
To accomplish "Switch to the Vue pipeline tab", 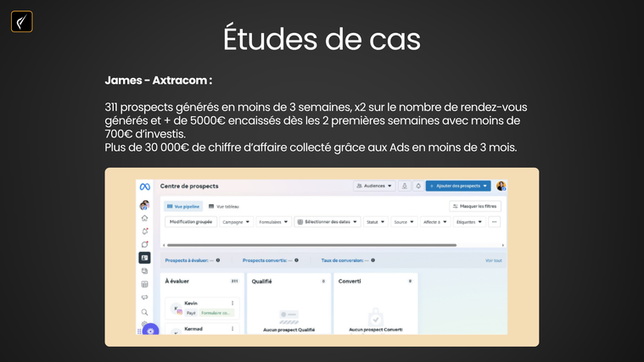I will (x=183, y=207).
